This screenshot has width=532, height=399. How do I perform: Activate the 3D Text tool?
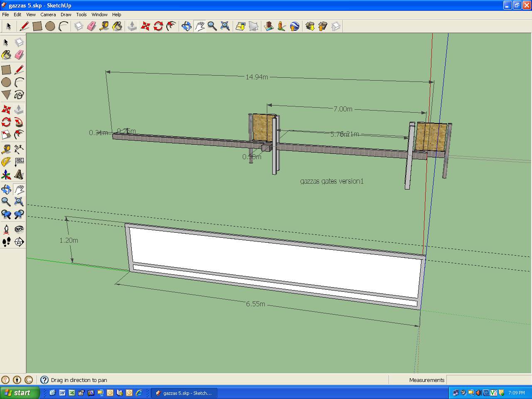19,175
